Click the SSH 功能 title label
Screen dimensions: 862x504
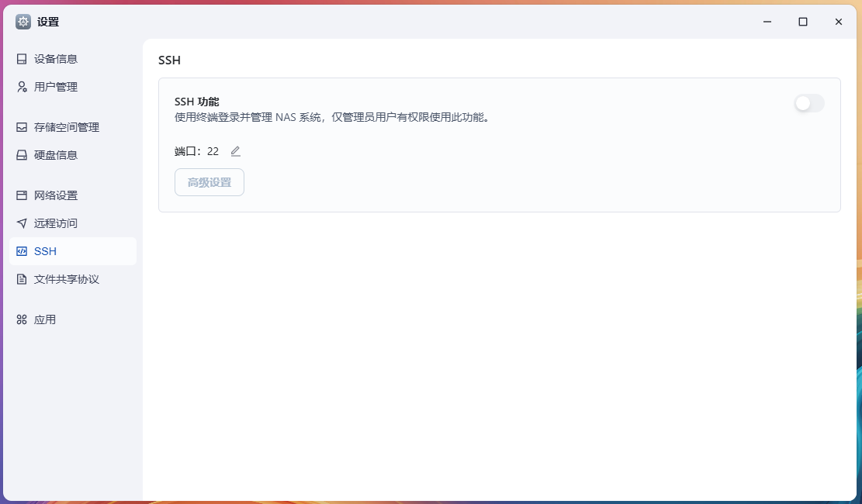point(197,102)
